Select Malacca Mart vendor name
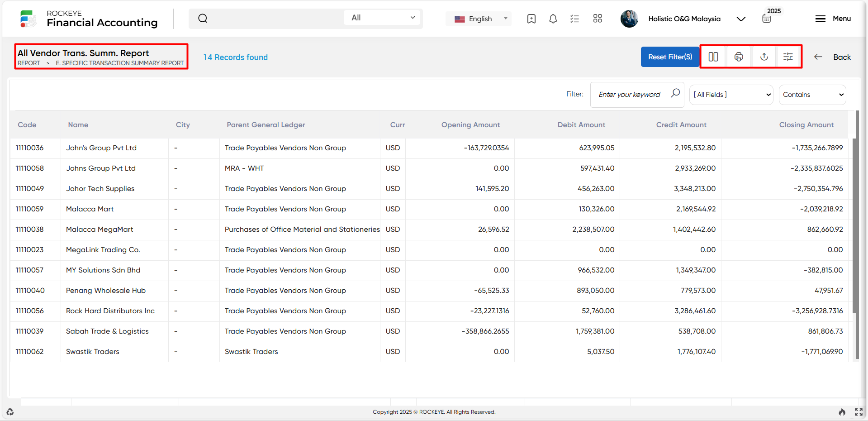 pos(90,209)
